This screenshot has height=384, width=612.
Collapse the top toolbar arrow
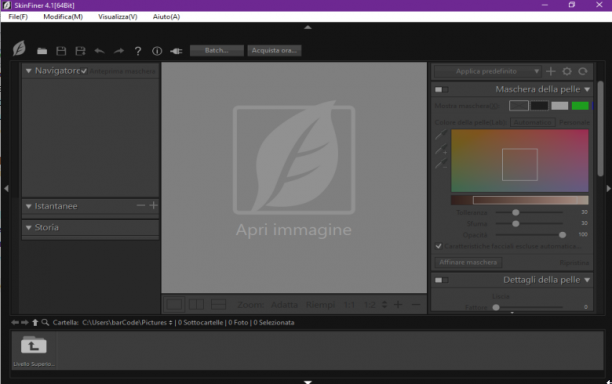point(308,27)
